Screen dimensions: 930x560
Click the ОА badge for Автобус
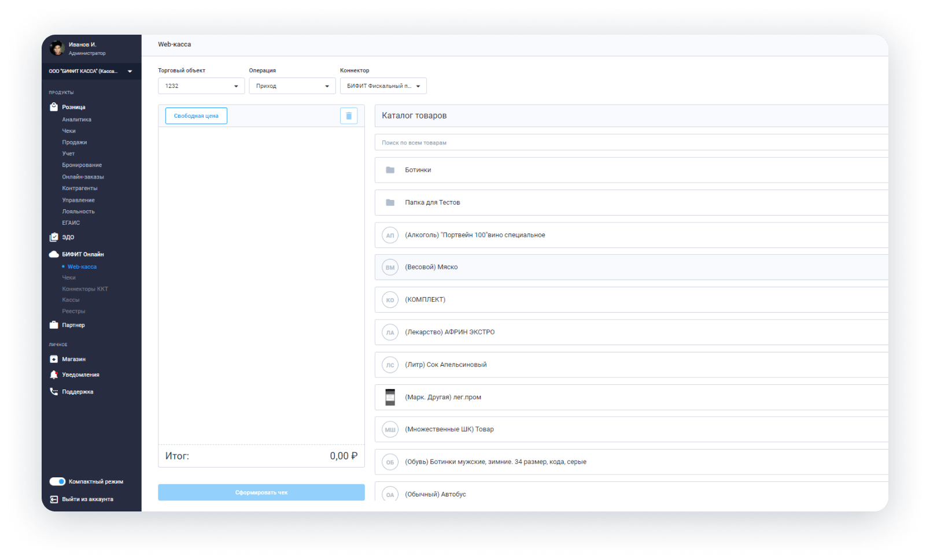pos(390,494)
